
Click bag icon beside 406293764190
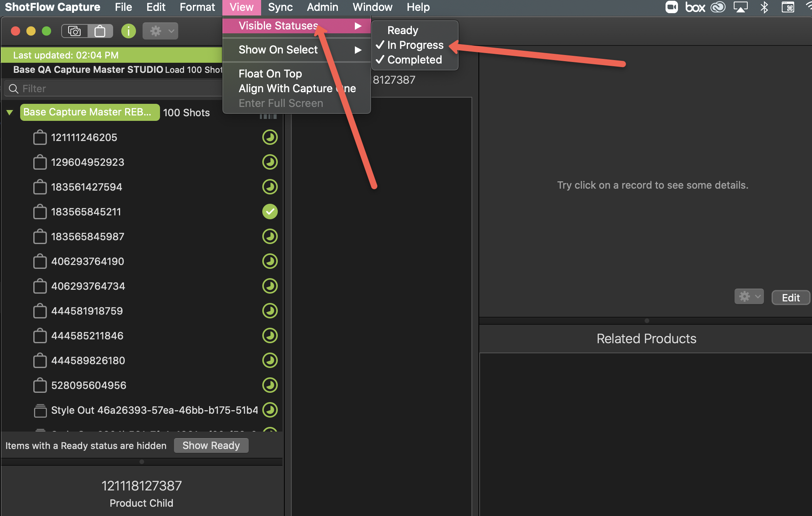click(x=40, y=261)
